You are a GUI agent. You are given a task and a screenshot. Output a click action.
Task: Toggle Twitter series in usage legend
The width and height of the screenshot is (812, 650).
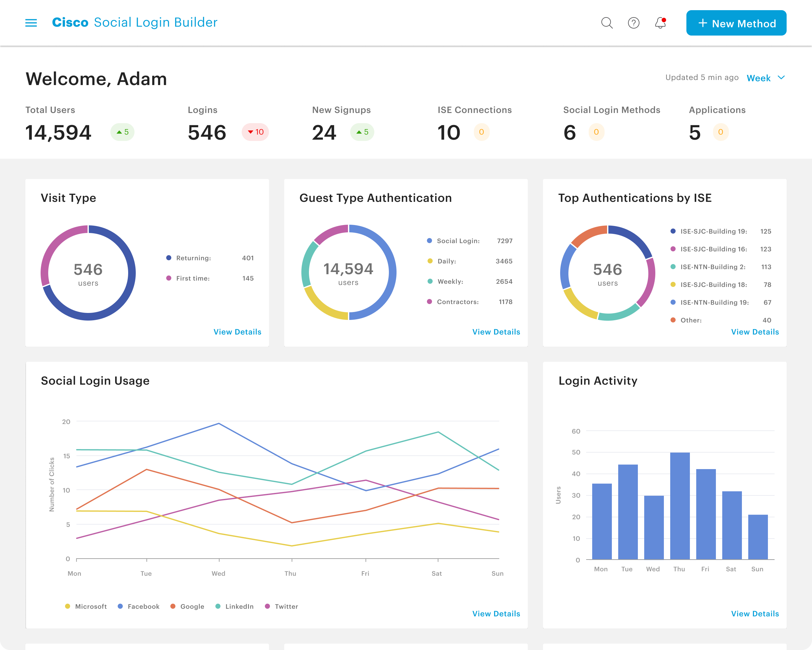(281, 606)
